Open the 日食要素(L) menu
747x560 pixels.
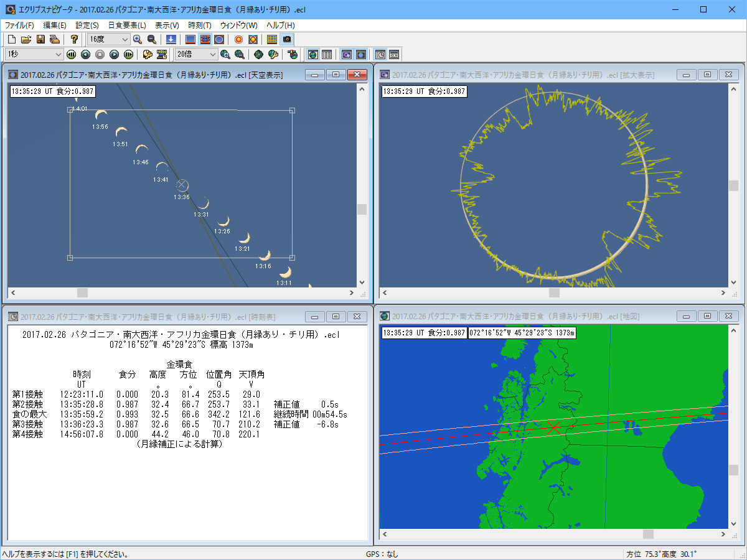coord(127,26)
